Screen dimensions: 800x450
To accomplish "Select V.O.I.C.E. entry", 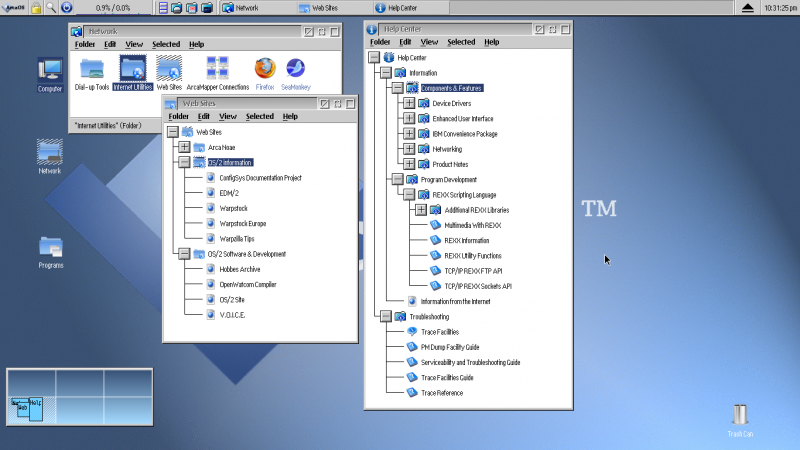I will (232, 315).
